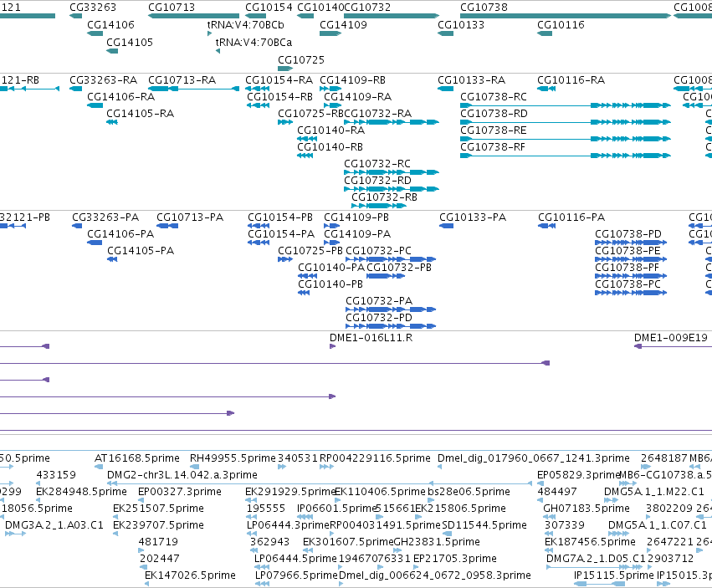Click protein CG10154-PB
The image size is (712, 588).
pos(280,217)
